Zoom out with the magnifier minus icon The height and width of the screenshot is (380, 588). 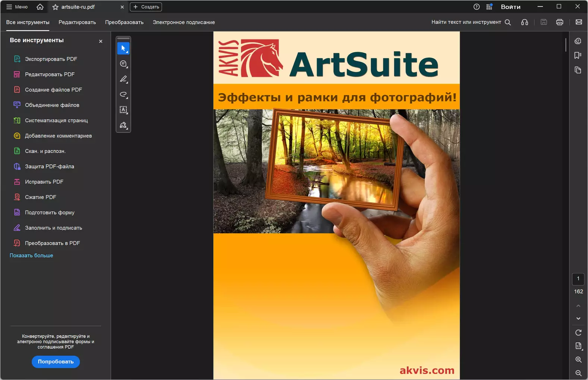coord(578,373)
